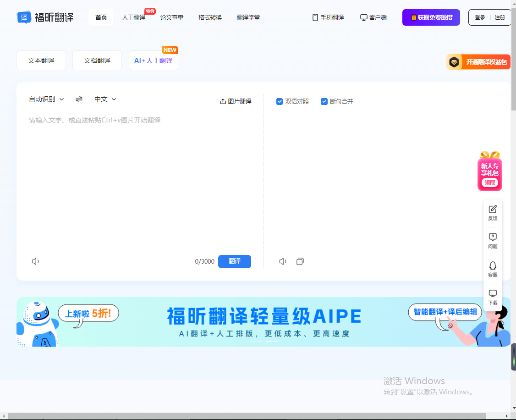Open 手机翻译 mobile translation
The image size is (516, 420).
[328, 17]
